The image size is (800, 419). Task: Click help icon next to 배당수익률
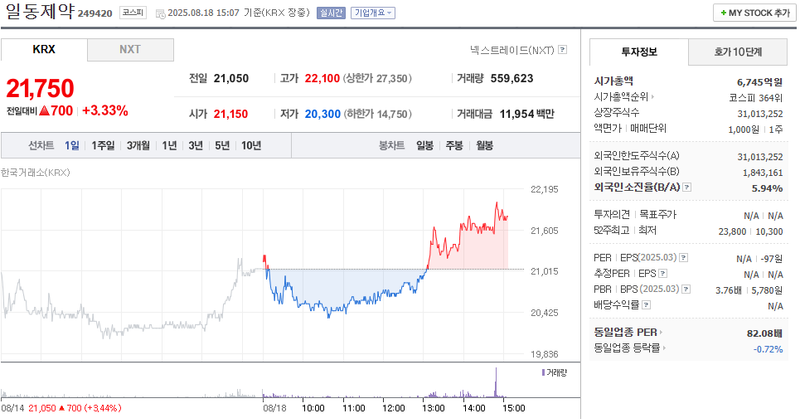click(646, 305)
